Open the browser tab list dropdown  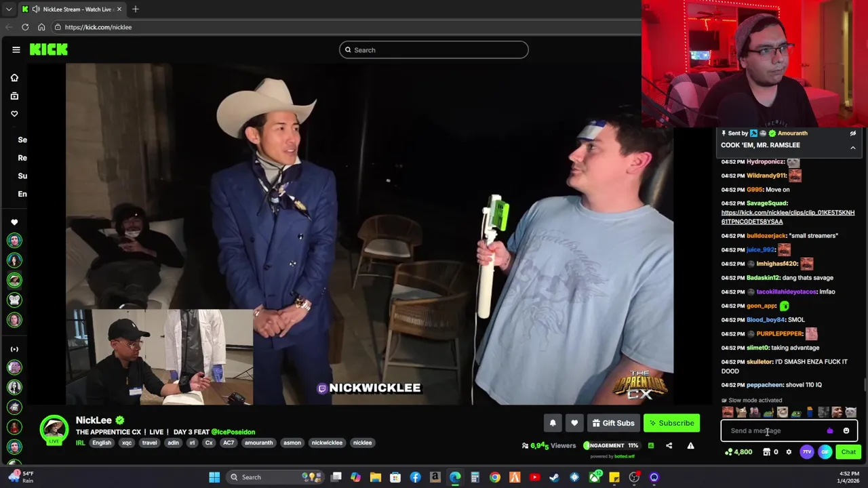pos(8,9)
